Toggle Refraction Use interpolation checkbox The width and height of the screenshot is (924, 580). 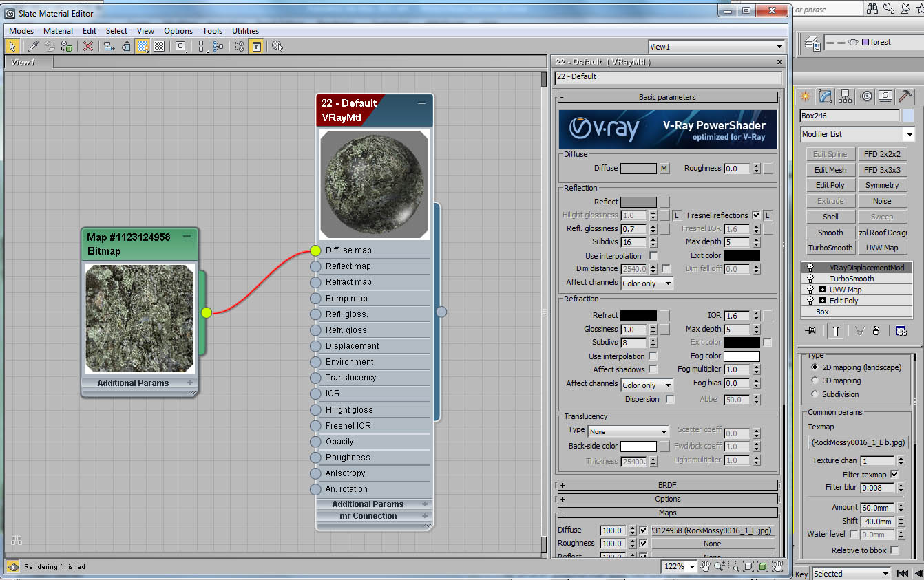[653, 356]
